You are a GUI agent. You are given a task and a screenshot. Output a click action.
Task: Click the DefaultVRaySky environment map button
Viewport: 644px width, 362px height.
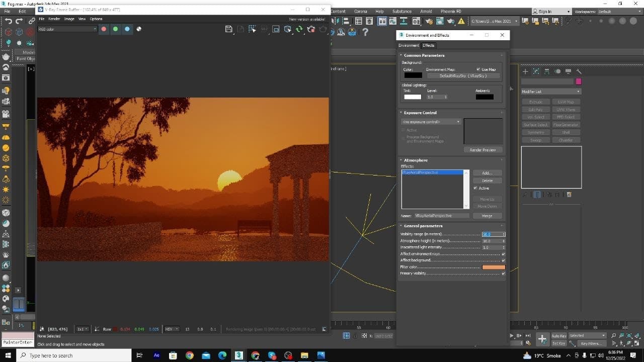pos(463,76)
